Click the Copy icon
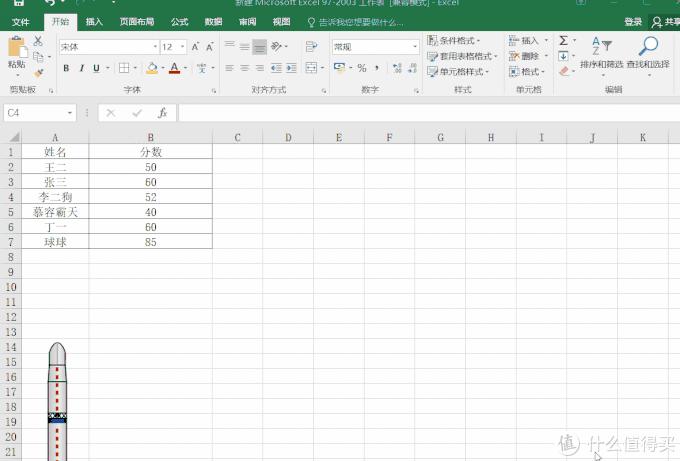This screenshot has width=680, height=461. [38, 56]
